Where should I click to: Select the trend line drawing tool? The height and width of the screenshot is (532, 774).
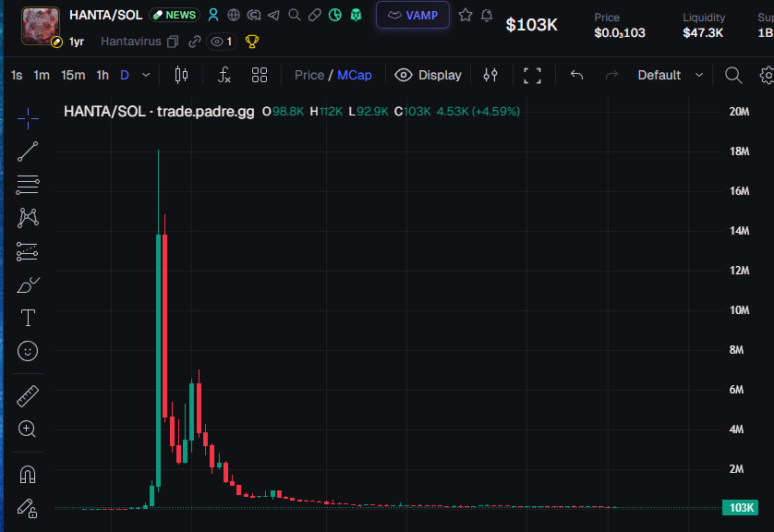28,151
